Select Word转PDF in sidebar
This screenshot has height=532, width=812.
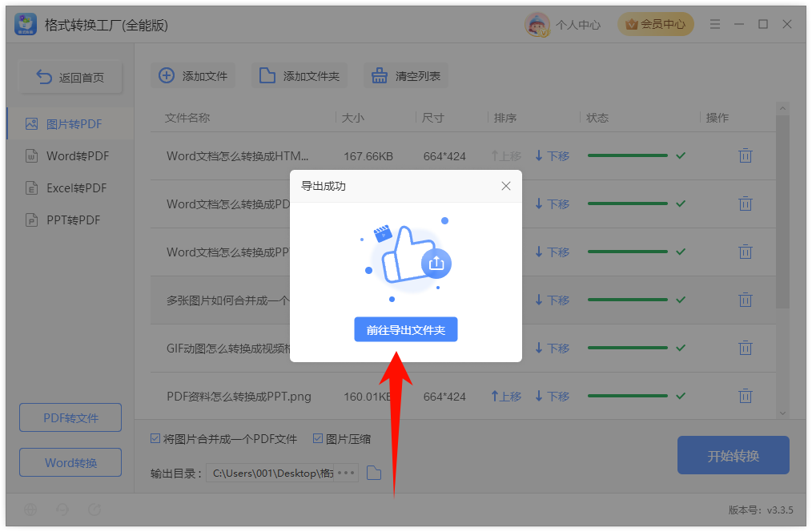click(70, 156)
